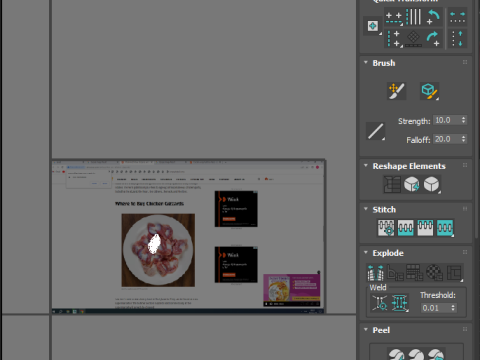Click Relax Until Flat icon

(x=412, y=184)
